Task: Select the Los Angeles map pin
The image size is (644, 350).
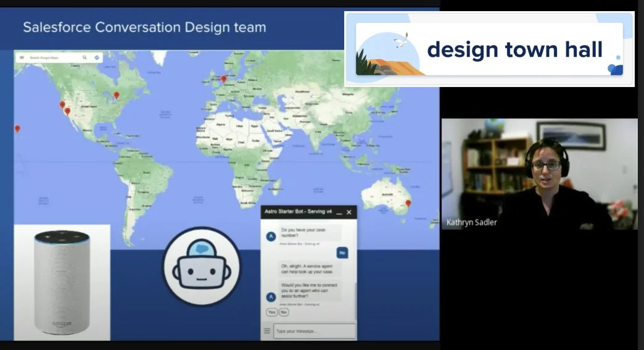Action: pyautogui.click(x=68, y=111)
